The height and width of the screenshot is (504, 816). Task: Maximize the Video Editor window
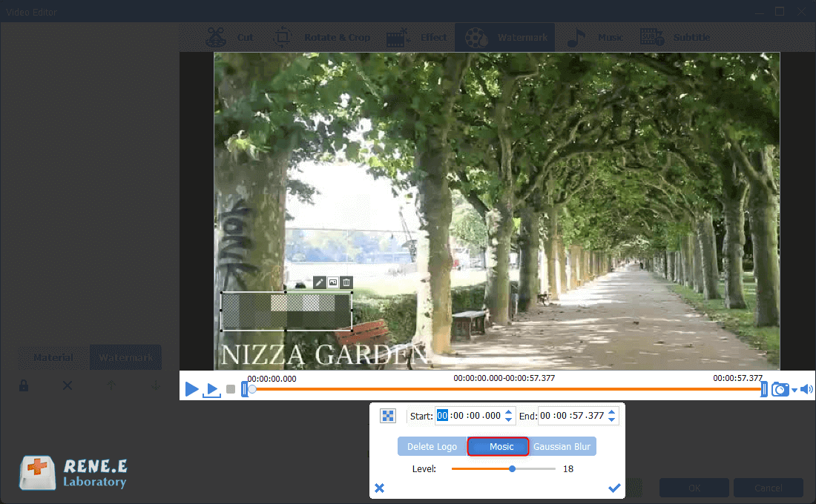coord(780,11)
